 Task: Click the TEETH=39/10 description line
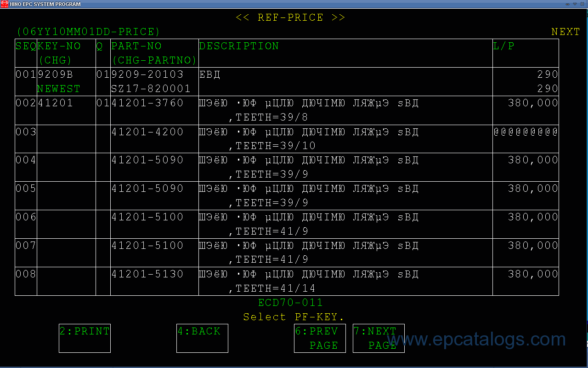click(272, 146)
